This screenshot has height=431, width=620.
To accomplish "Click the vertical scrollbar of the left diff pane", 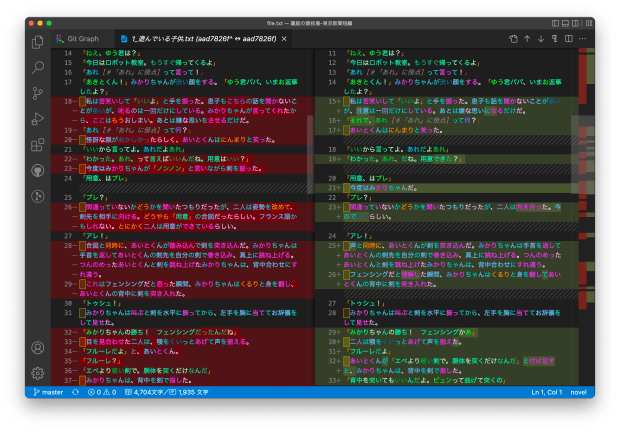I will [x=310, y=154].
